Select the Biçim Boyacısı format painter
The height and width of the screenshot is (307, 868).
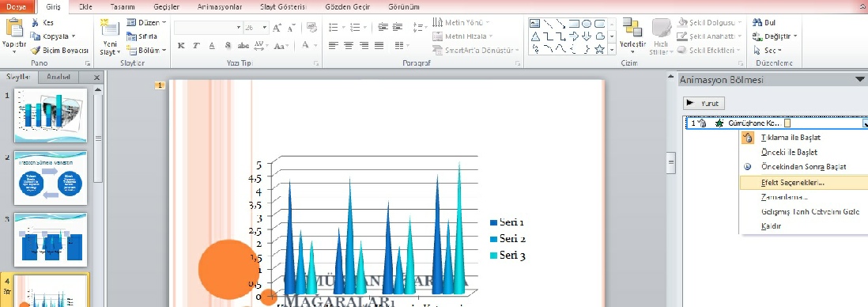tap(60, 50)
